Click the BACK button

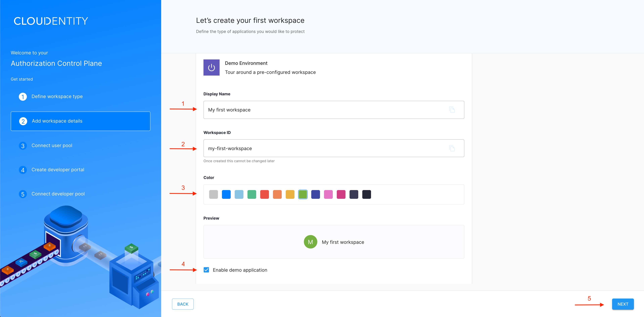(183, 304)
